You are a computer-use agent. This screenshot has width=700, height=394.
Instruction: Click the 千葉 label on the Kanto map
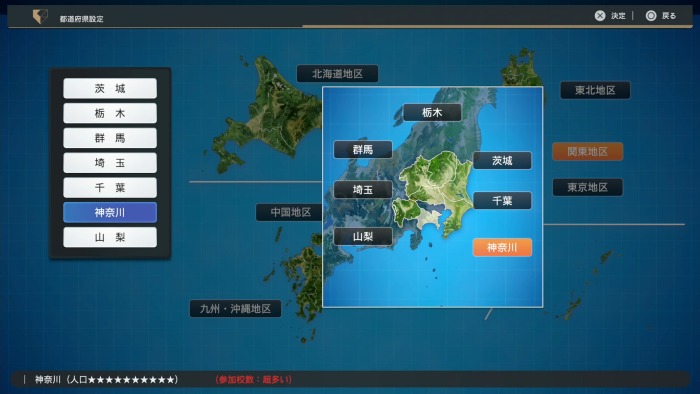tap(502, 201)
